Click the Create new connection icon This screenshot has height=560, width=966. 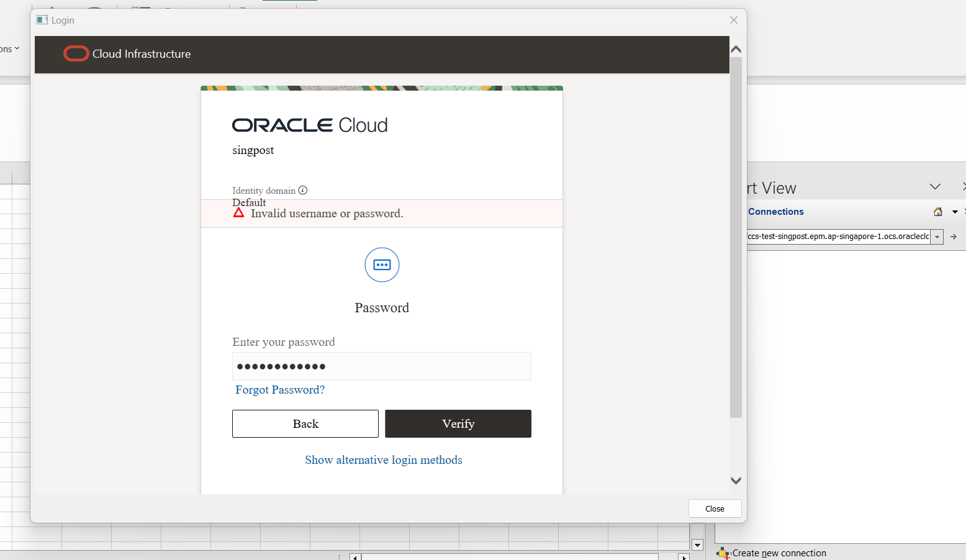pos(723,553)
